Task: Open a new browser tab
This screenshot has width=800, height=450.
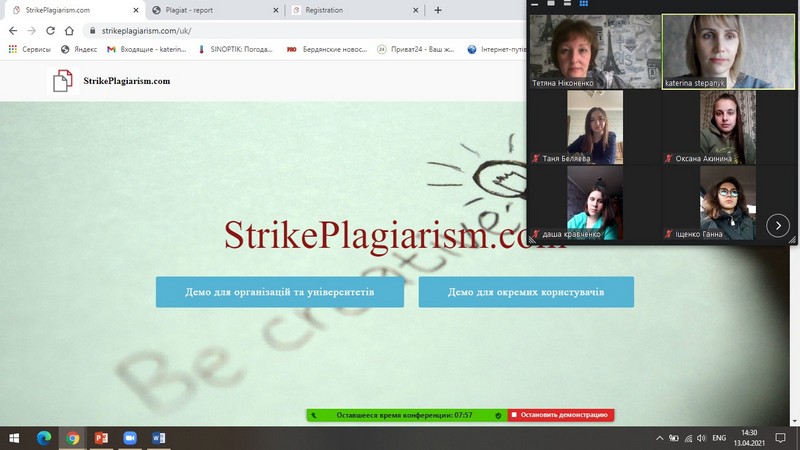Action: tap(437, 10)
